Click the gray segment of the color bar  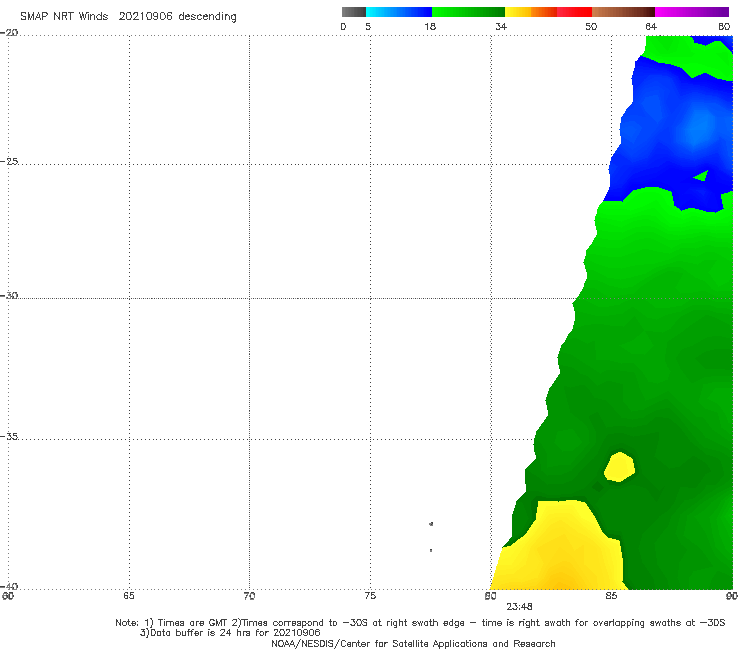click(x=354, y=12)
